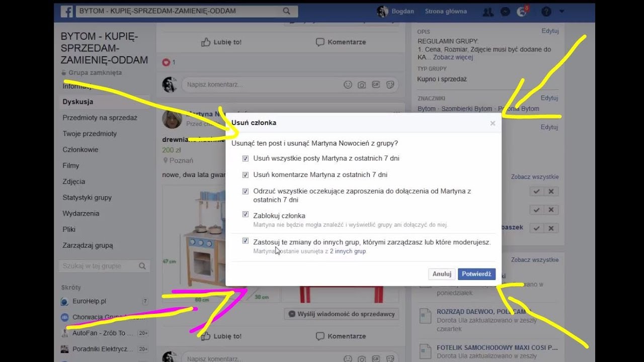Click the Potwierdź button
The image size is (644, 362).
[x=476, y=274]
